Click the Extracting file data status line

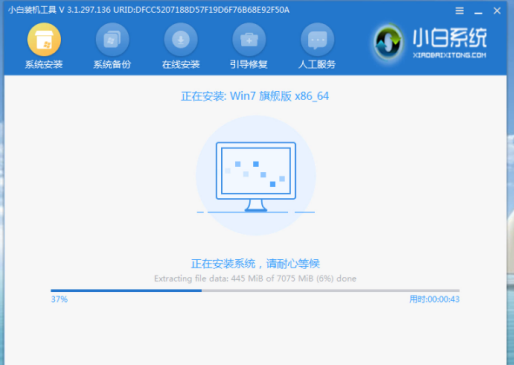point(255,279)
